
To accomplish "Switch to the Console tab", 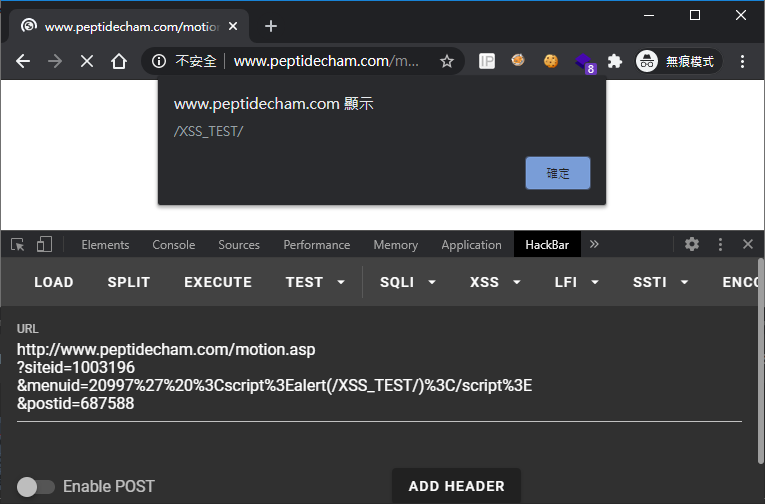I will pos(174,244).
